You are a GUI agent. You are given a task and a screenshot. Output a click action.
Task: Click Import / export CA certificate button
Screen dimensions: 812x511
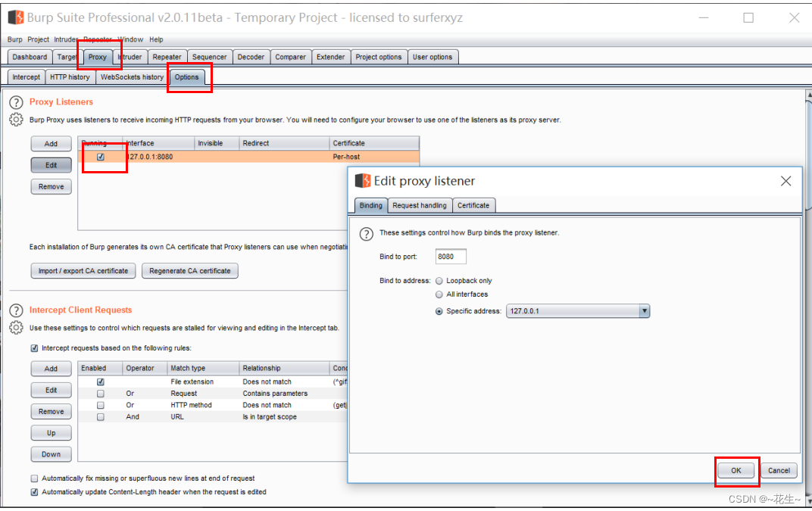83,271
